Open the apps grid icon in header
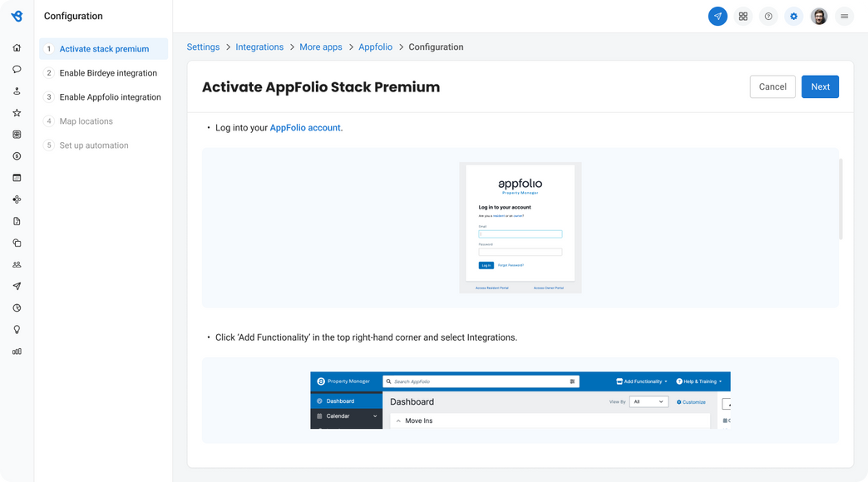Screen dimensions: 868x482 pos(743,16)
